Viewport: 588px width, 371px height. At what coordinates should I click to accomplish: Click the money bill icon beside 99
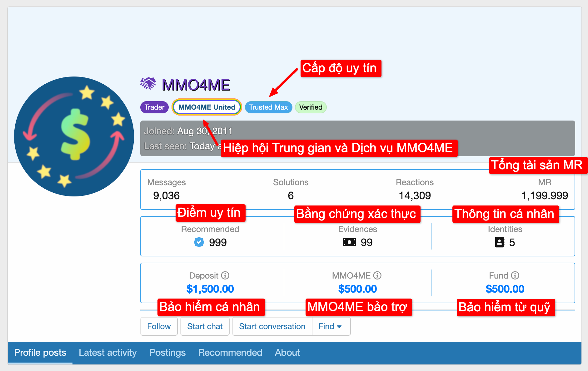click(349, 242)
